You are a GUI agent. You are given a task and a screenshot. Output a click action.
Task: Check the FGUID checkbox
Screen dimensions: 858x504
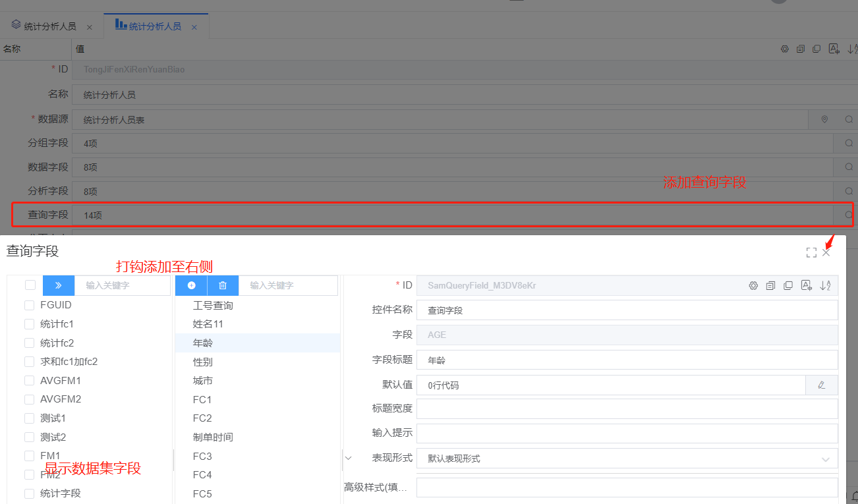pos(29,305)
